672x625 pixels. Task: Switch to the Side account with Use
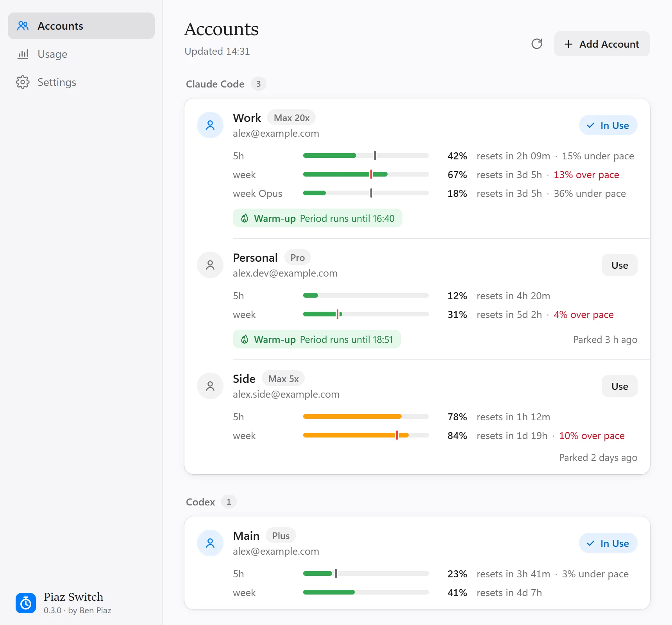point(620,386)
